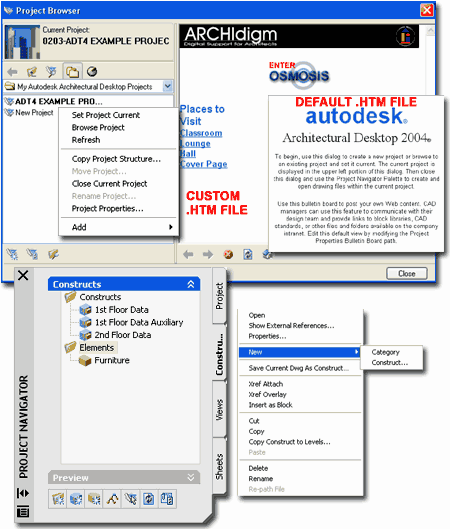Collapse the Constructs panel header
450x529 pixels.
coord(191,284)
